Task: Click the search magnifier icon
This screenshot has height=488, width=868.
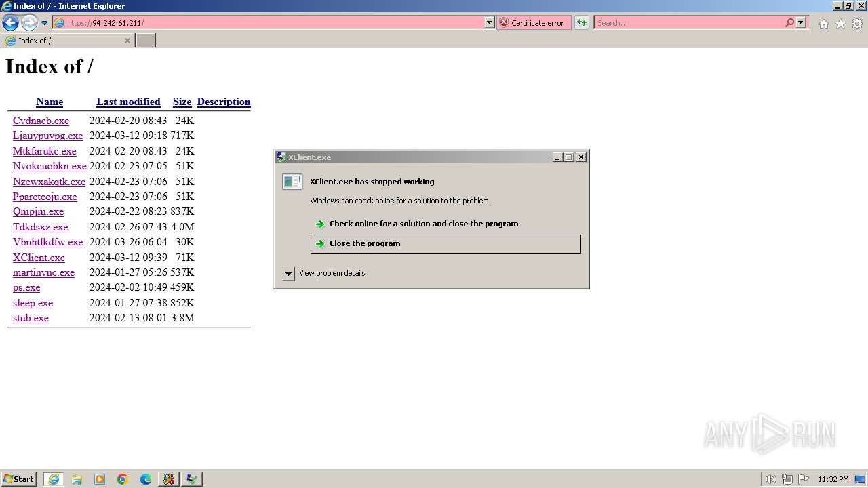Action: pyautogui.click(x=789, y=22)
